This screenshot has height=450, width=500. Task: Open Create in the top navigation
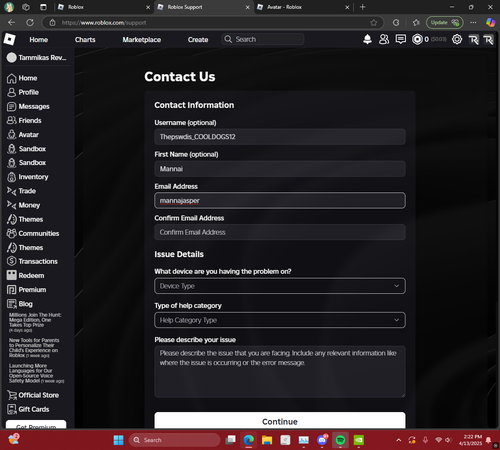[x=198, y=40]
